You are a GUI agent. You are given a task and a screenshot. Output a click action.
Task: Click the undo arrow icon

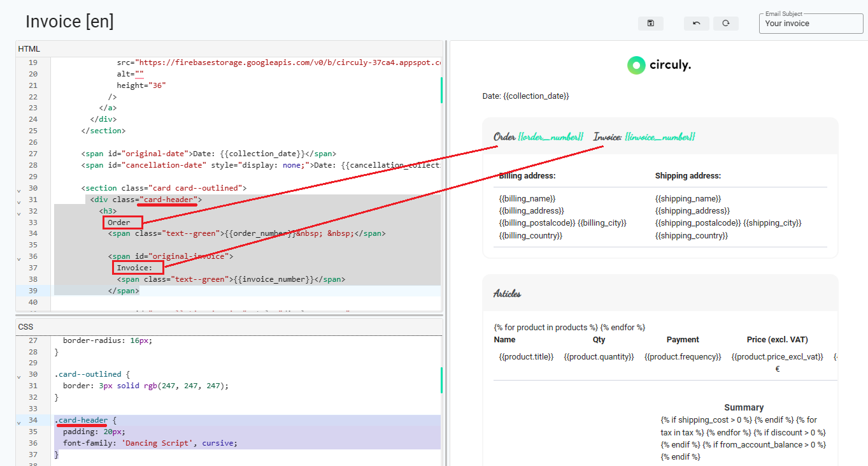696,24
